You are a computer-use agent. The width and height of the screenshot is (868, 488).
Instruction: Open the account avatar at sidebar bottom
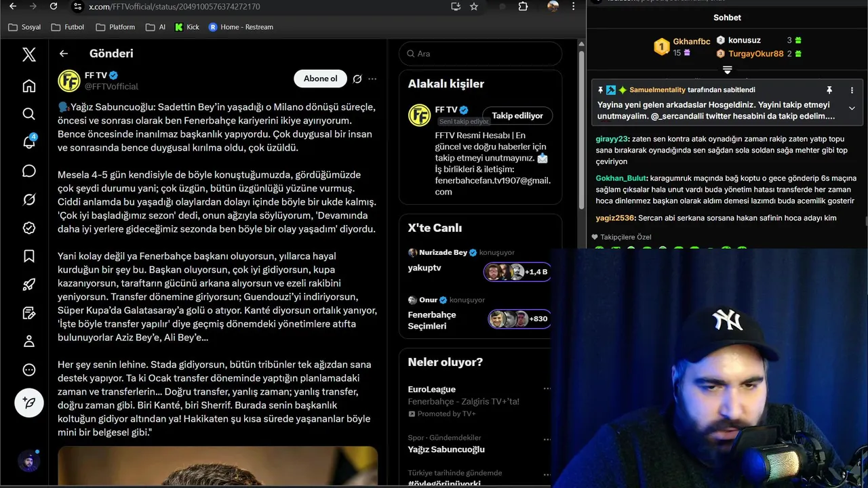coord(28,462)
